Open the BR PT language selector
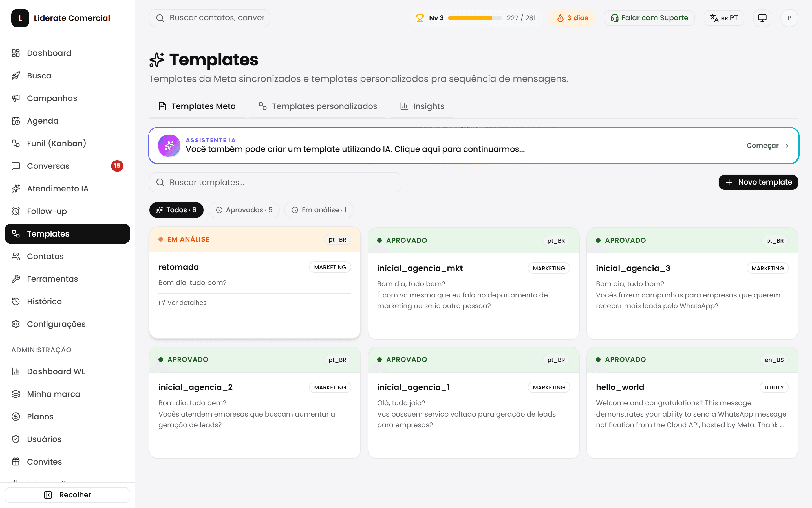This screenshot has height=508, width=812. tap(724, 18)
